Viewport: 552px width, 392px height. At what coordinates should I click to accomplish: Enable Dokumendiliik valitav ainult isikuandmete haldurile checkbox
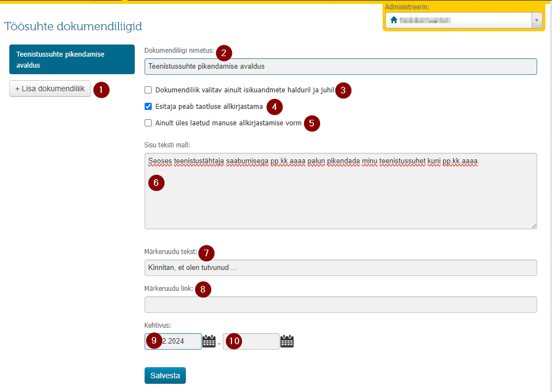[x=148, y=90]
